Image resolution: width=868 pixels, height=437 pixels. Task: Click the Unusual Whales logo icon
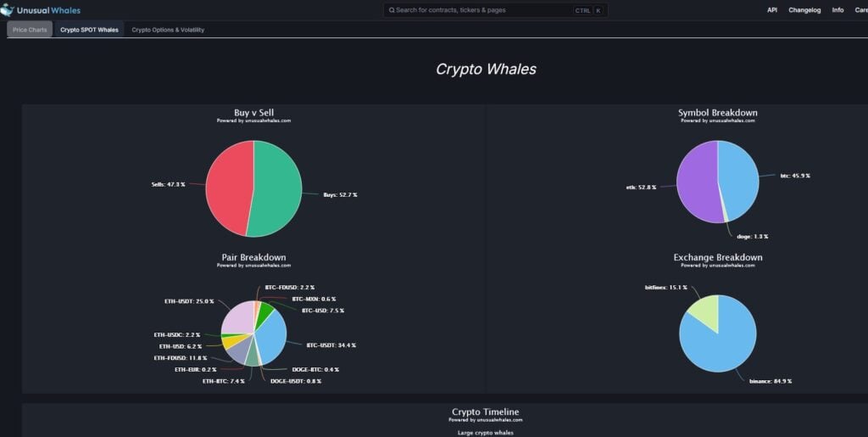[x=8, y=10]
